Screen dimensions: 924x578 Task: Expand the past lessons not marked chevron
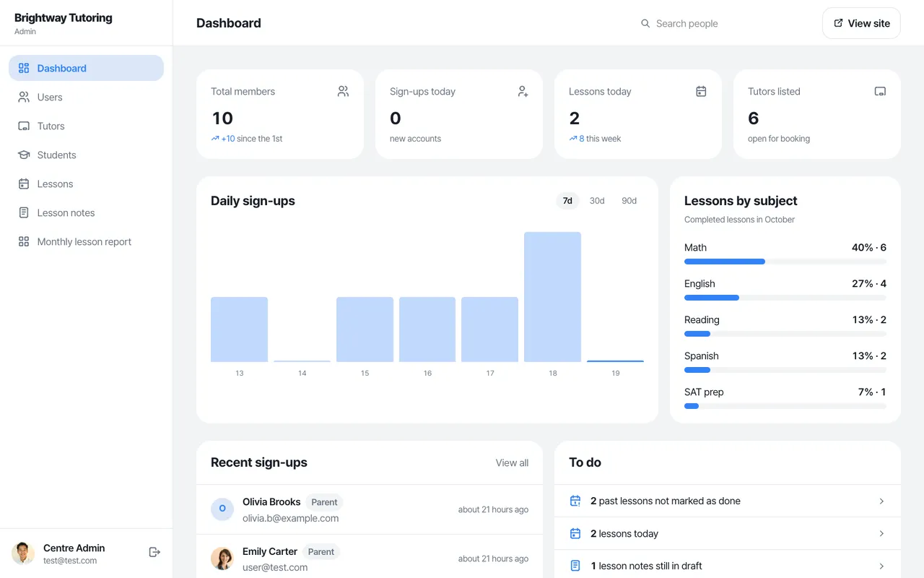(881, 501)
